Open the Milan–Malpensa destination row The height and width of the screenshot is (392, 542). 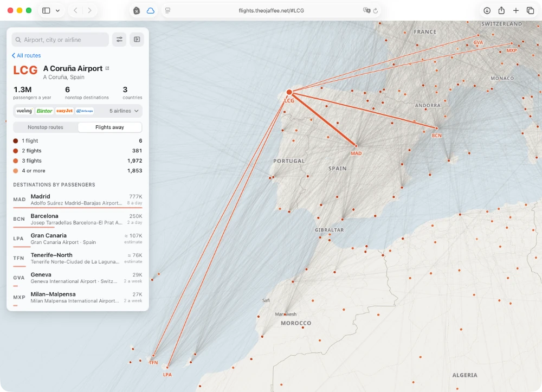coord(78,297)
